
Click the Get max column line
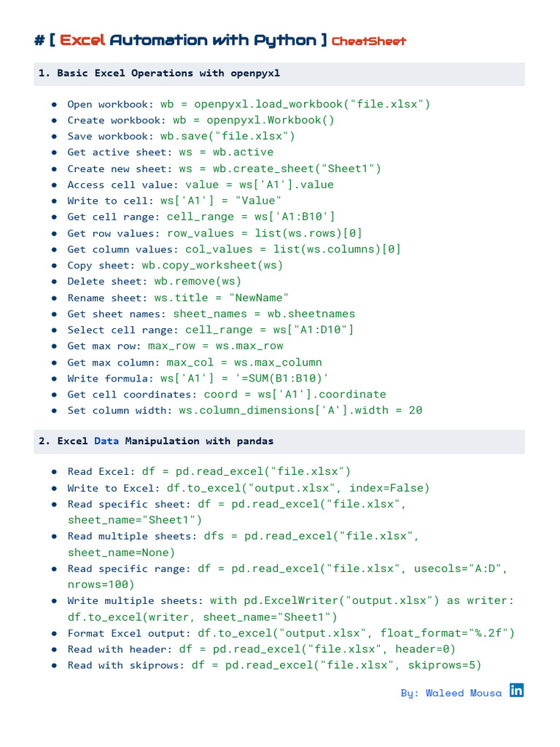pos(194,362)
